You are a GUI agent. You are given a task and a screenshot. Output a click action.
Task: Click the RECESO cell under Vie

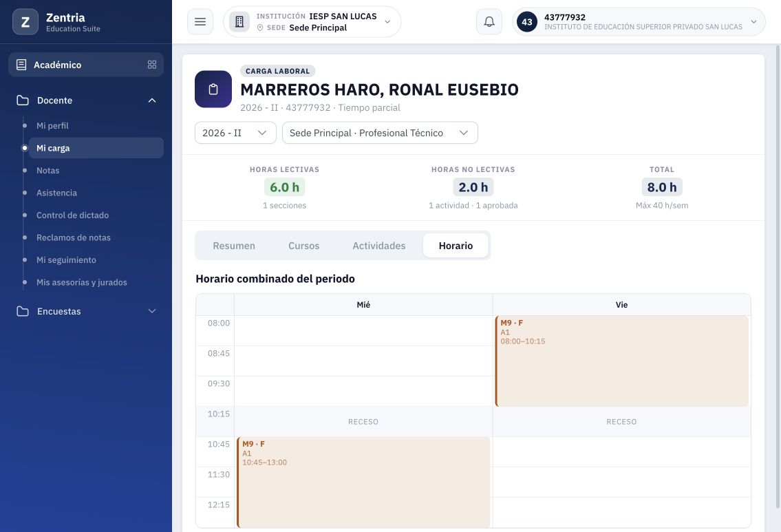621,422
